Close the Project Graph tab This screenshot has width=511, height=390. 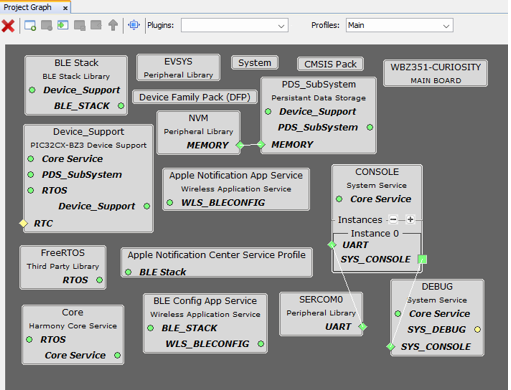65,8
